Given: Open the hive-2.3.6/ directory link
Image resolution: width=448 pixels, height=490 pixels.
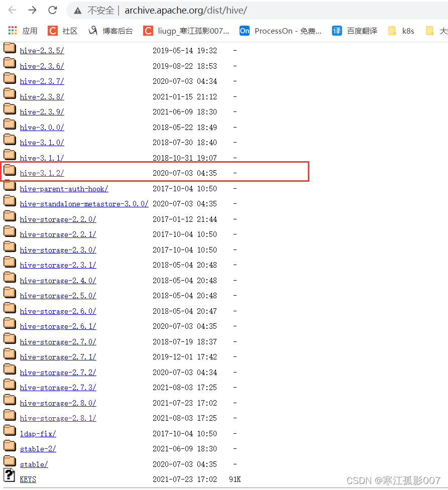Looking at the screenshot, I should click(x=42, y=66).
